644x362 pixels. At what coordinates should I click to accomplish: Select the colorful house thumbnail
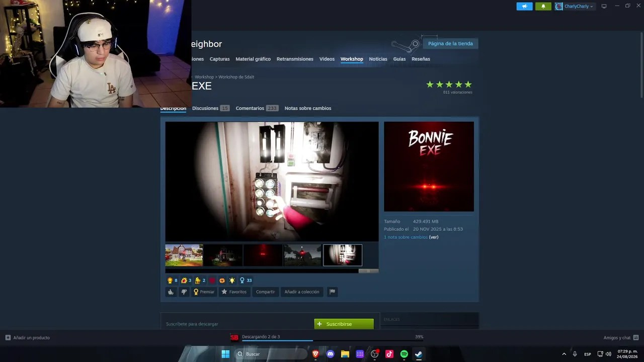click(x=184, y=255)
